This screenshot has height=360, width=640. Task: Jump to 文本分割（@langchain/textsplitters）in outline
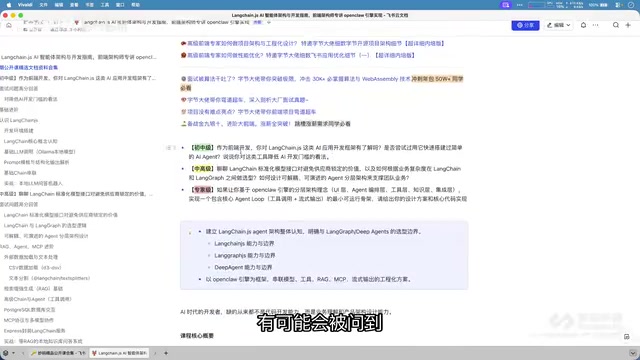[49, 278]
